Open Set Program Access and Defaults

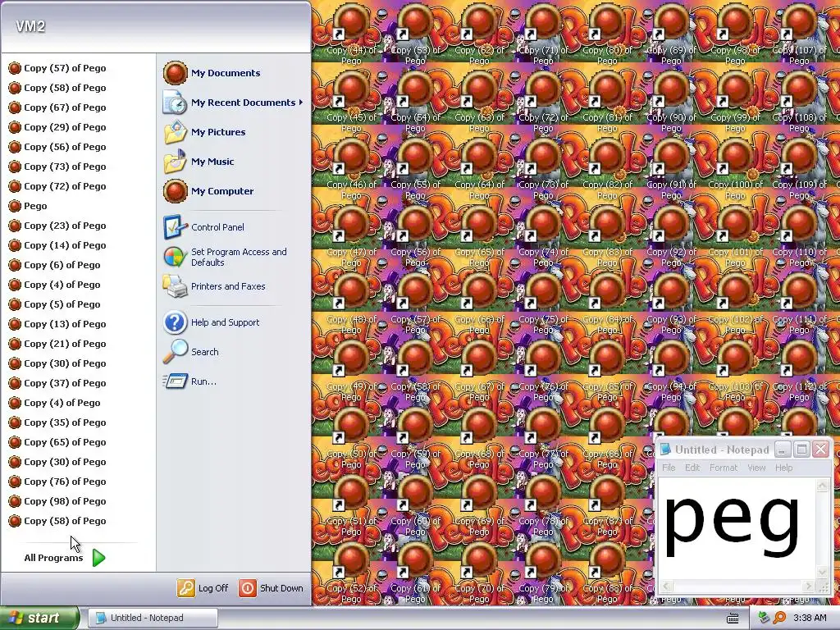pyautogui.click(x=225, y=257)
